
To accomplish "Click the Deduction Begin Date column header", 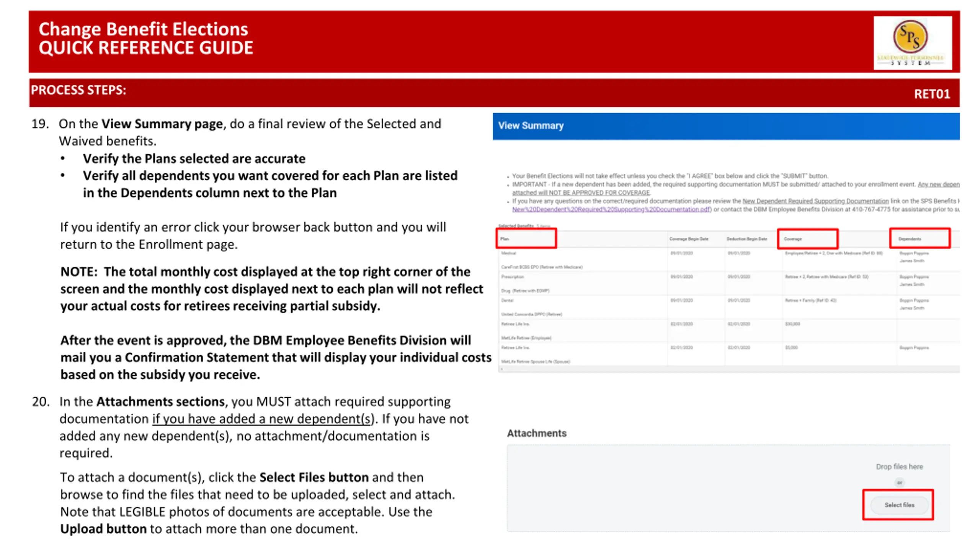I will tap(747, 239).
